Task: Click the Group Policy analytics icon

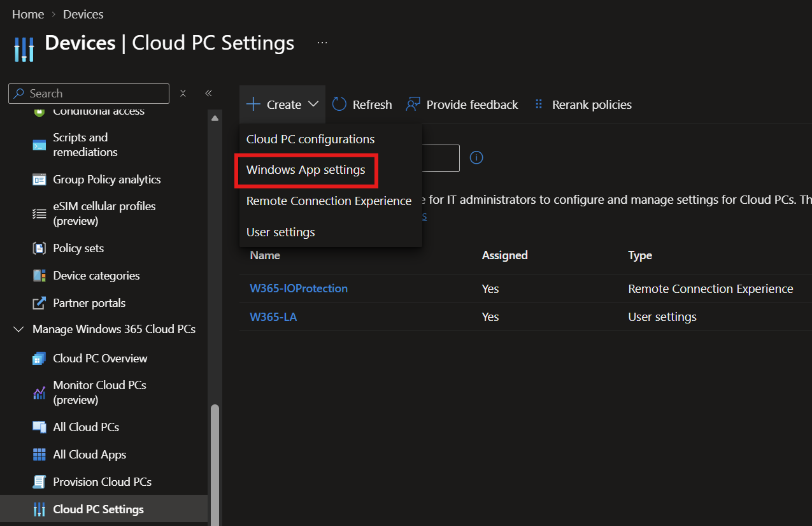Action: (x=39, y=180)
